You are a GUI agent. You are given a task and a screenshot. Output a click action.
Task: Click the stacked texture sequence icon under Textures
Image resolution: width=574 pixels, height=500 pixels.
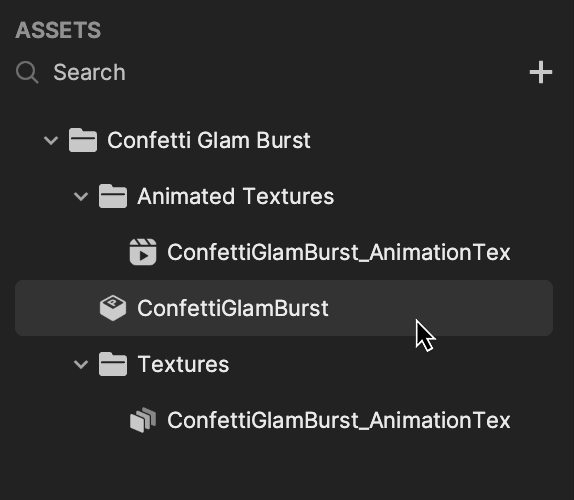[143, 420]
